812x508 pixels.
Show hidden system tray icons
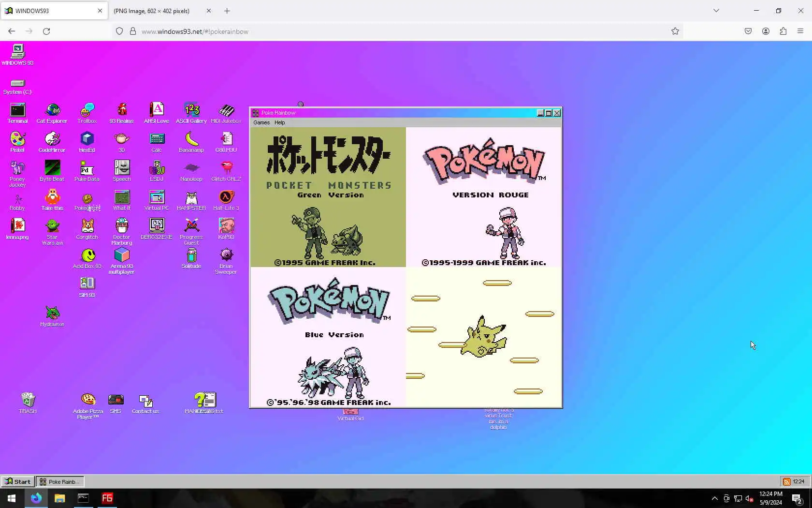click(714, 498)
